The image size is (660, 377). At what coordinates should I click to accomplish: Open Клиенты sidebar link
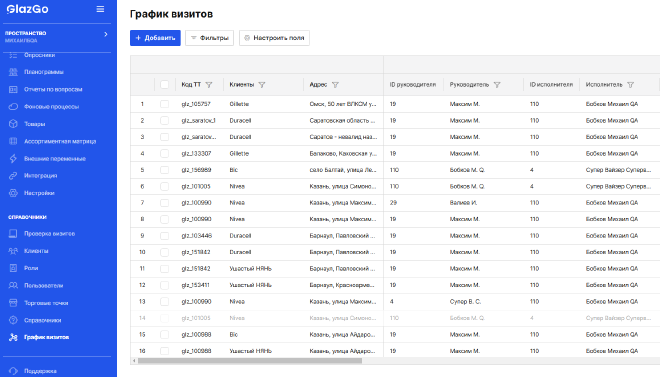[x=36, y=251]
